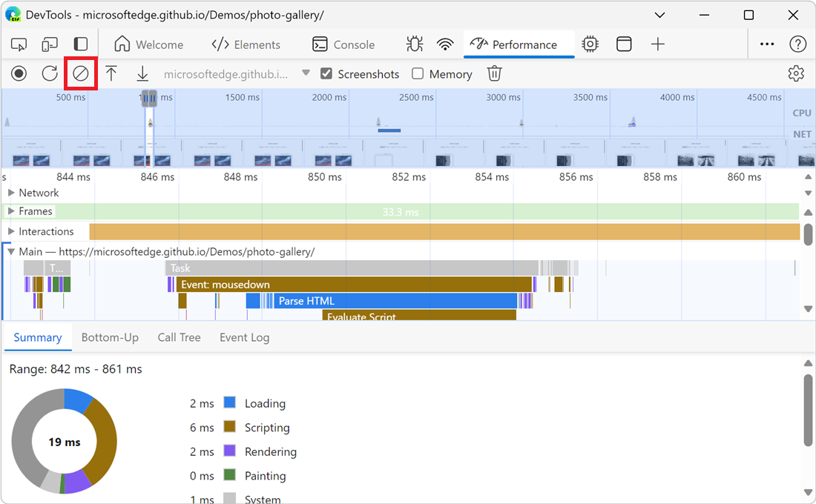Open the Console panel icon
This screenshot has height=504, width=816.
coord(320,44)
